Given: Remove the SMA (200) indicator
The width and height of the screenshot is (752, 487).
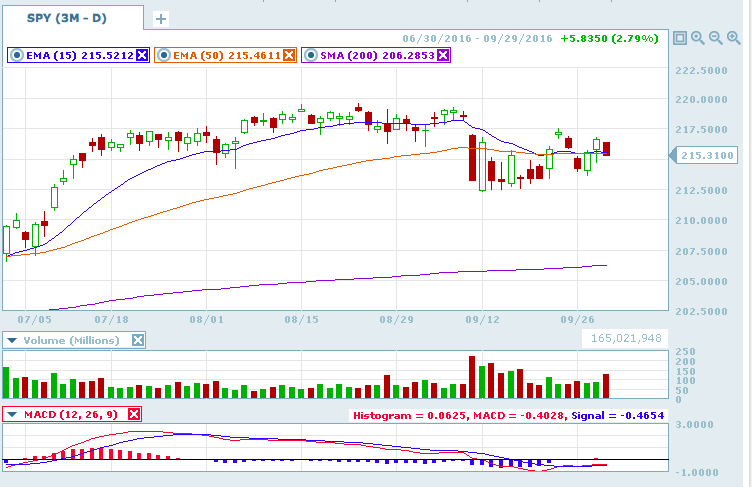Looking at the screenshot, I should pos(443,55).
